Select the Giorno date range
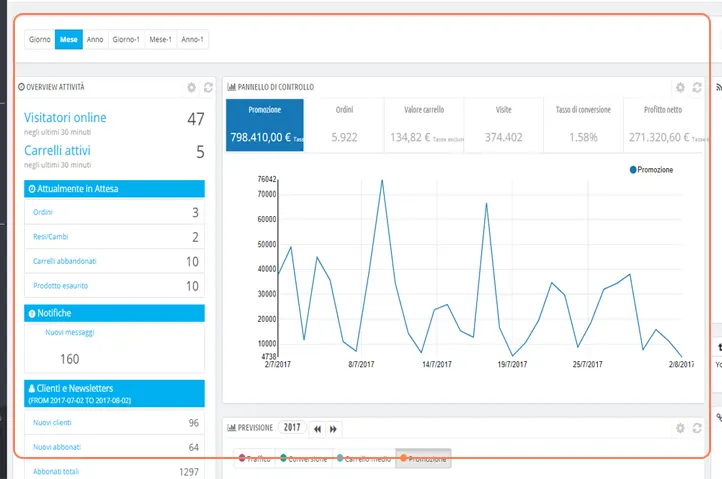This screenshot has width=722, height=479. 40,40
